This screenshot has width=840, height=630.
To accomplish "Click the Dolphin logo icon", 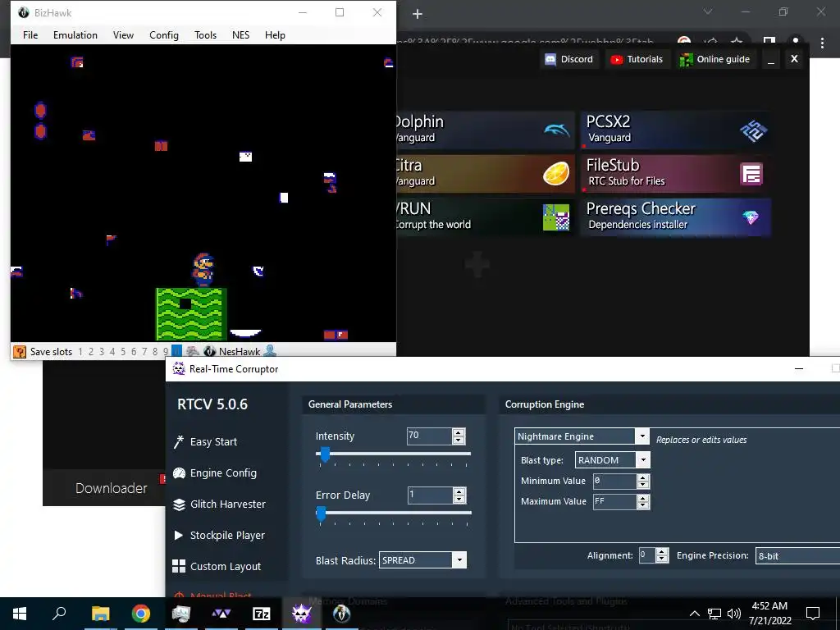I will point(557,130).
